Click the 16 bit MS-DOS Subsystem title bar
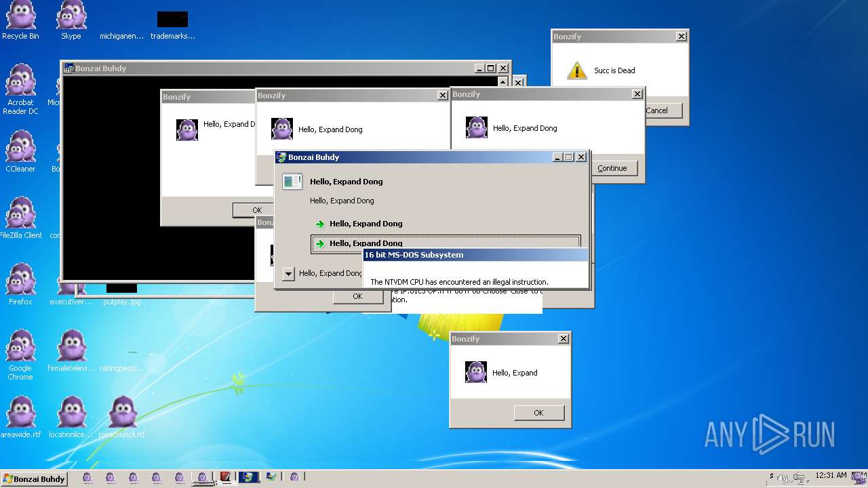This screenshot has width=868, height=488. coord(475,255)
